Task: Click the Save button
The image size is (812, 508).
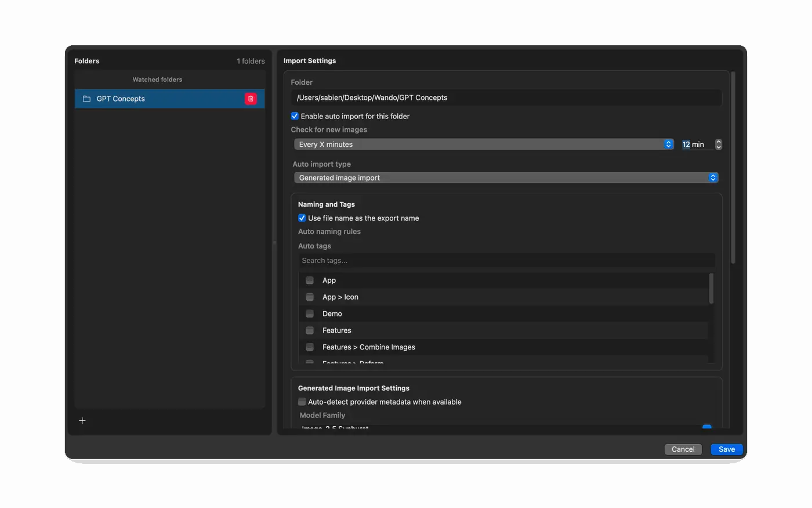Action: click(x=727, y=449)
